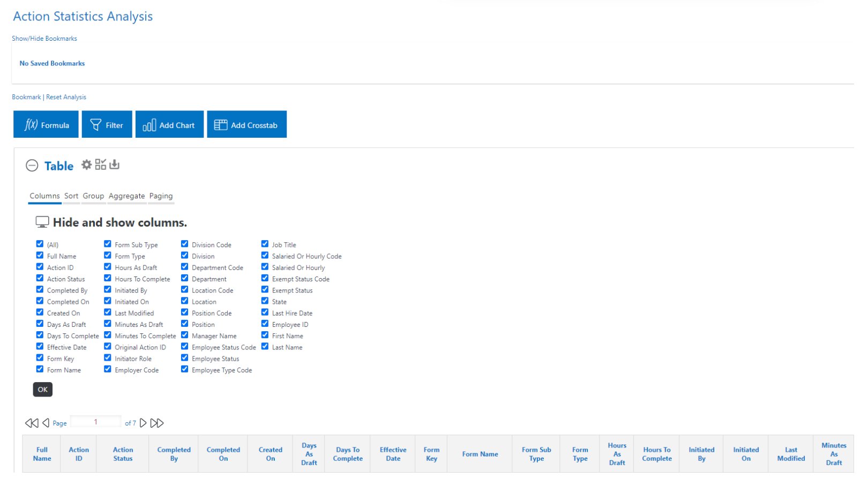Open table settings gear icon
868x478 pixels.
pyautogui.click(x=86, y=165)
